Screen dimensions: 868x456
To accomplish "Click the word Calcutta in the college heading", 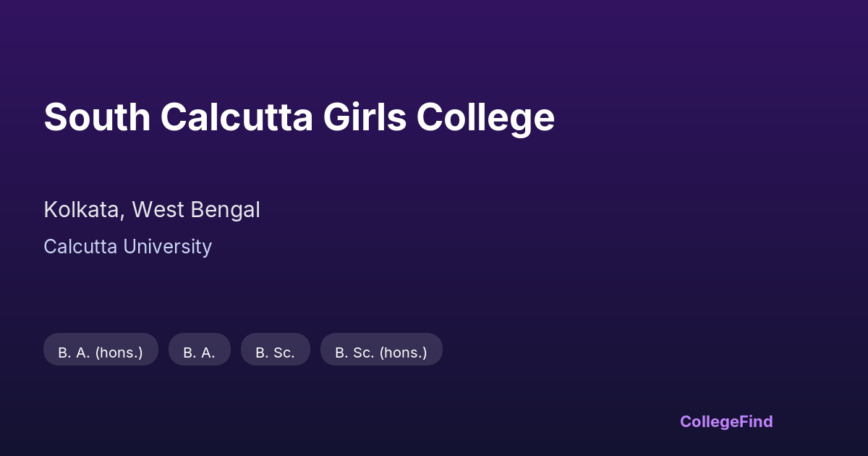I will click(x=237, y=117).
